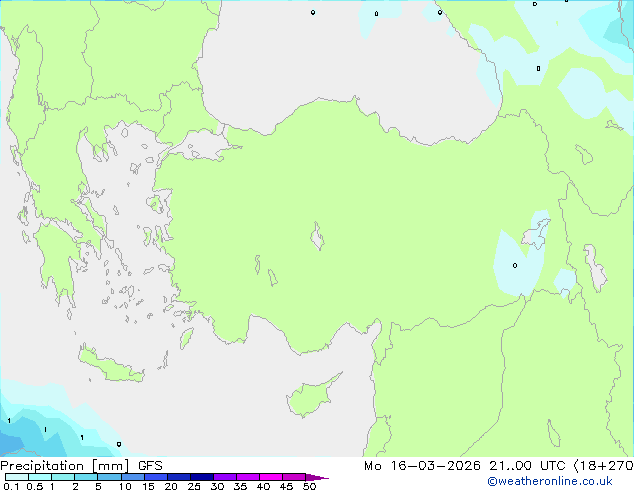This screenshot has width=634, height=490.
Task: Click the 2–5 mm legend color swatch
Action: click(x=86, y=477)
